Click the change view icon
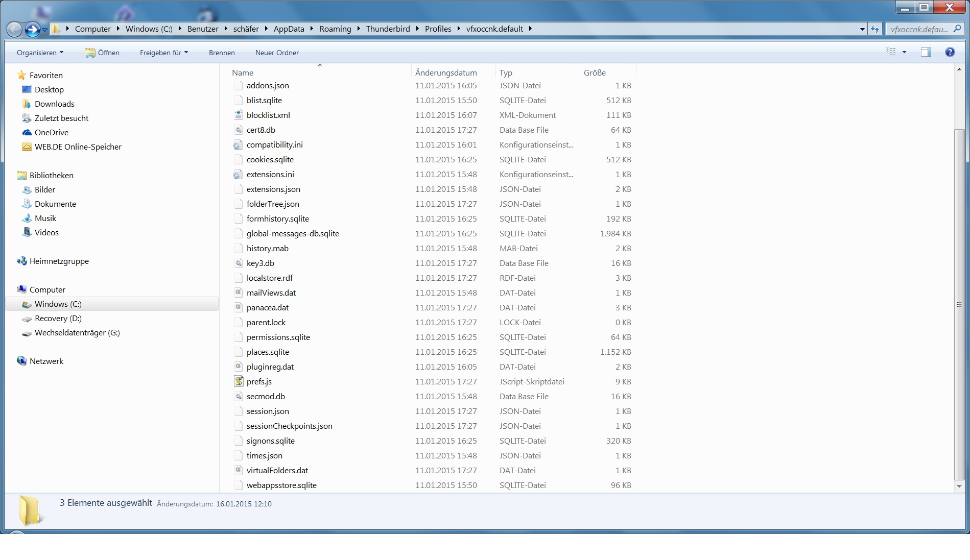The height and width of the screenshot is (560, 970). point(890,52)
